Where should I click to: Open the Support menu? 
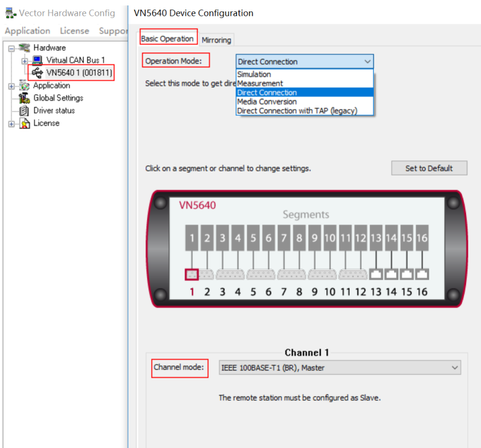(x=113, y=31)
